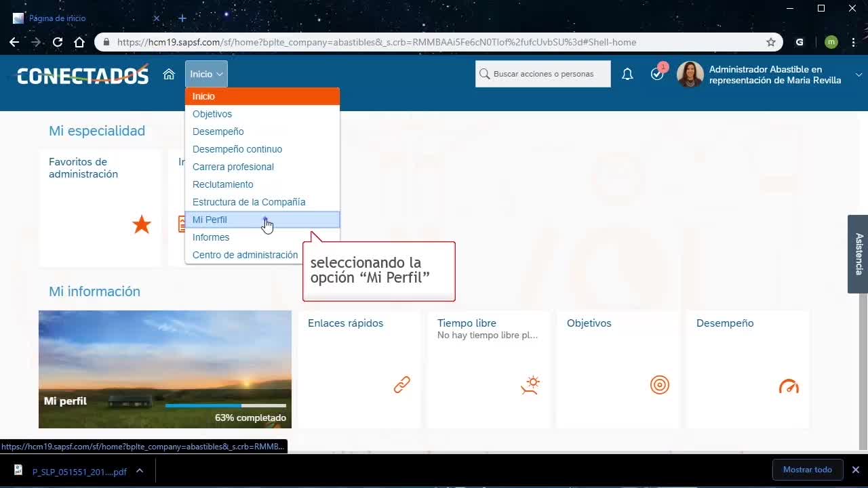
Task: Click the gauge icon on Desempeño tile
Action: (789, 386)
